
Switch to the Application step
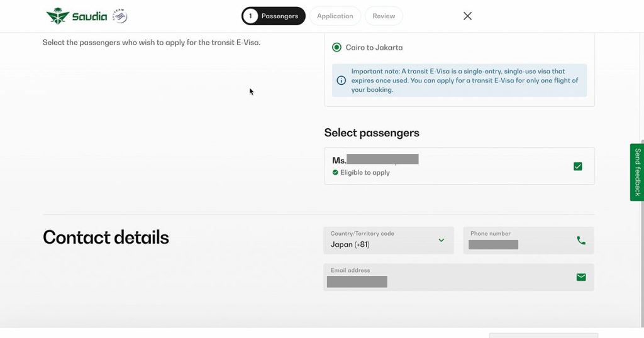pyautogui.click(x=335, y=16)
